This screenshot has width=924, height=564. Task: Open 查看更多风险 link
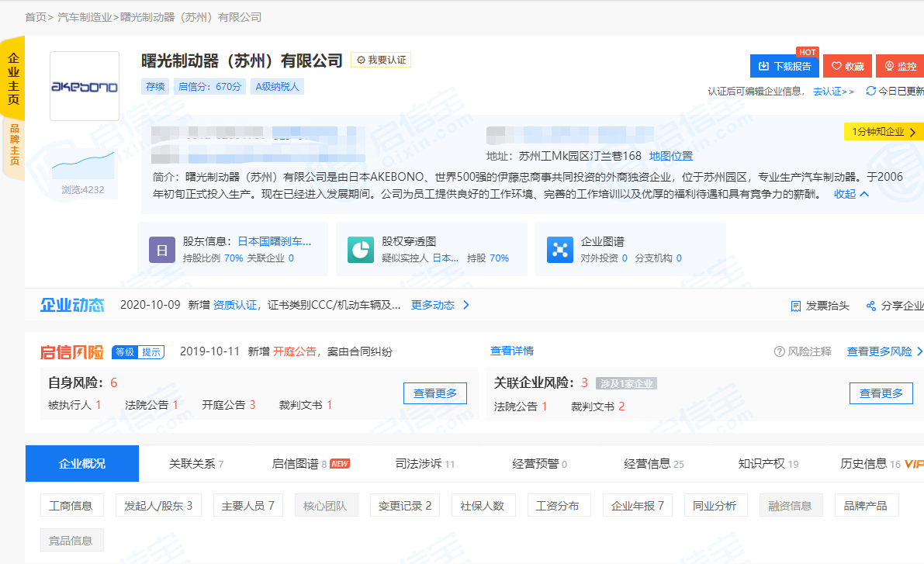click(884, 351)
